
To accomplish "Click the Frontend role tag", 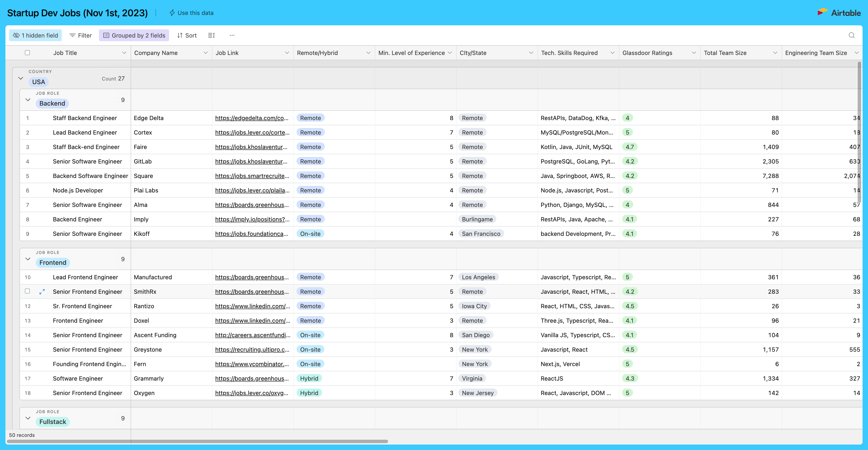I will [53, 263].
